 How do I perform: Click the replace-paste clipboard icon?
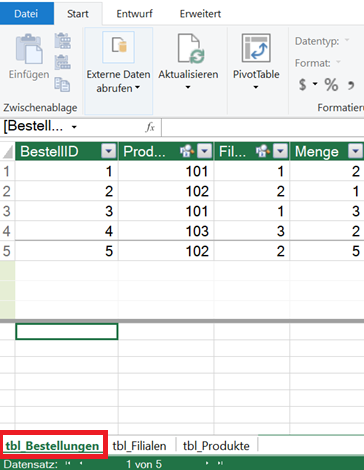62,62
